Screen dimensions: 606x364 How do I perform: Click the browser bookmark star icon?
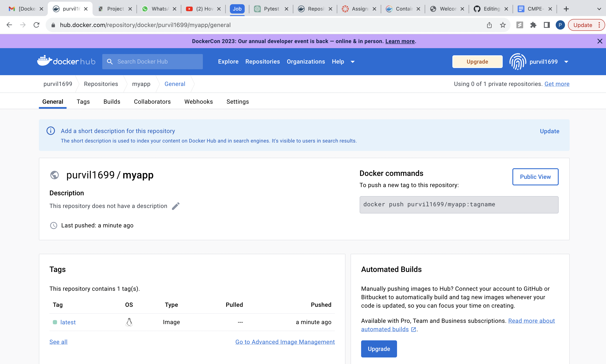pos(503,25)
